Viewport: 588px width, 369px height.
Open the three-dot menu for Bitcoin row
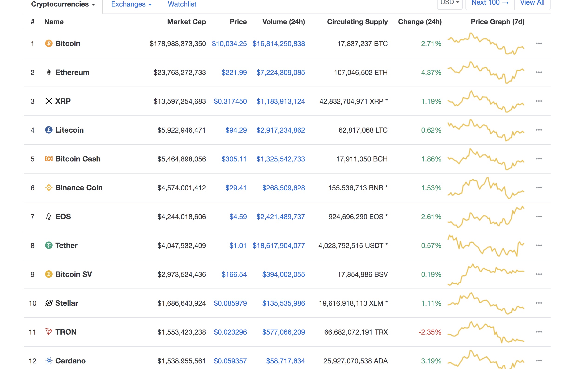point(539,44)
